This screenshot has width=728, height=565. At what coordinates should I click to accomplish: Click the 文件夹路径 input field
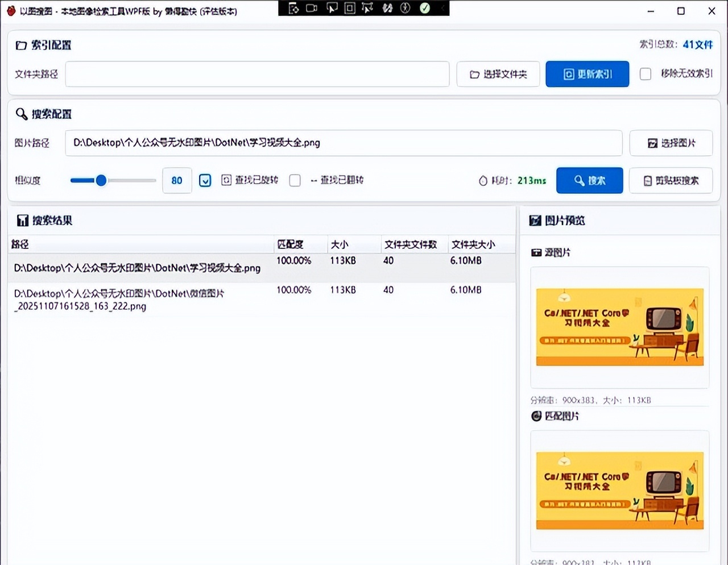[x=257, y=74]
